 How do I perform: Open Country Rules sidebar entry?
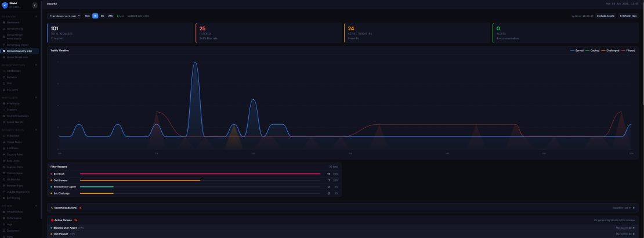pos(15,154)
